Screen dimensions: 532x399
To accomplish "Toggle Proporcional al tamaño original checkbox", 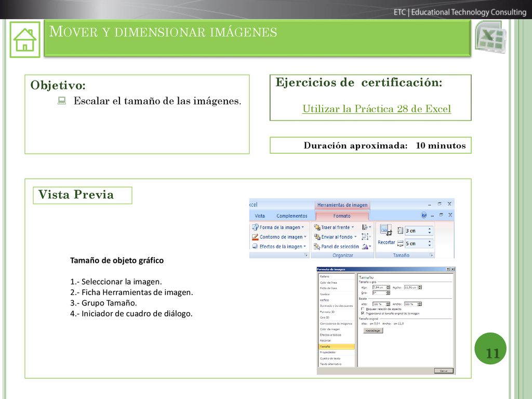I will coord(363,313).
